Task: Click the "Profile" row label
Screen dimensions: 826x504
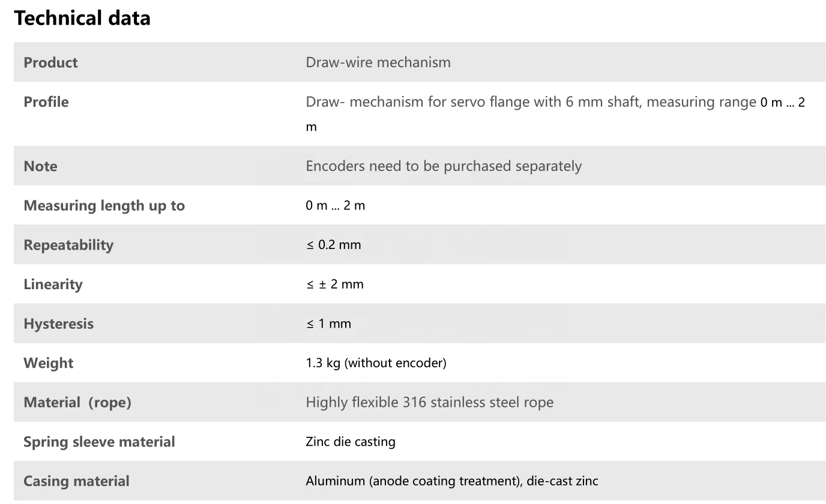Action: tap(46, 102)
